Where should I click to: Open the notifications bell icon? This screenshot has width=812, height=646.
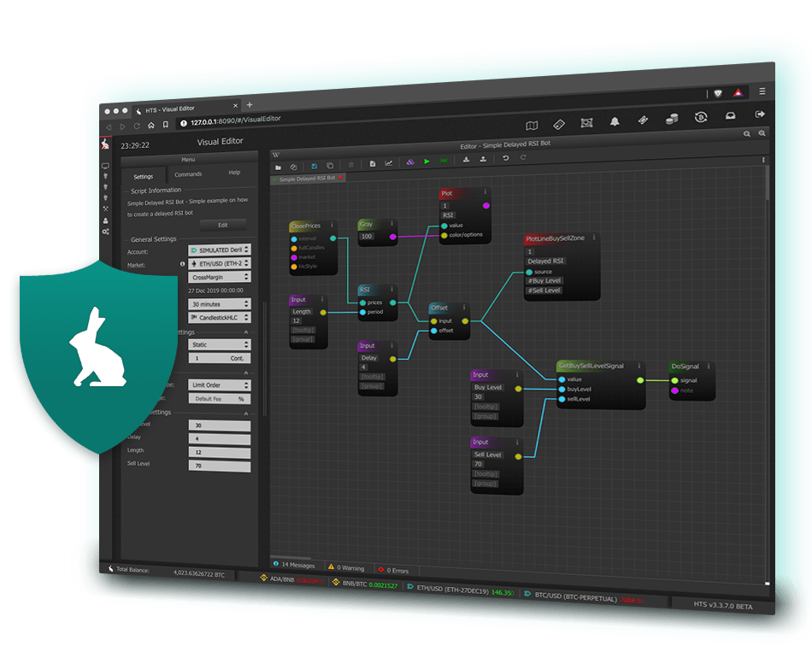click(x=615, y=121)
